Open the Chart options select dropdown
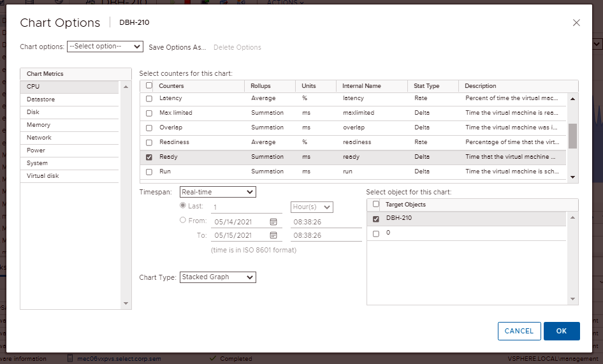 pyautogui.click(x=105, y=47)
